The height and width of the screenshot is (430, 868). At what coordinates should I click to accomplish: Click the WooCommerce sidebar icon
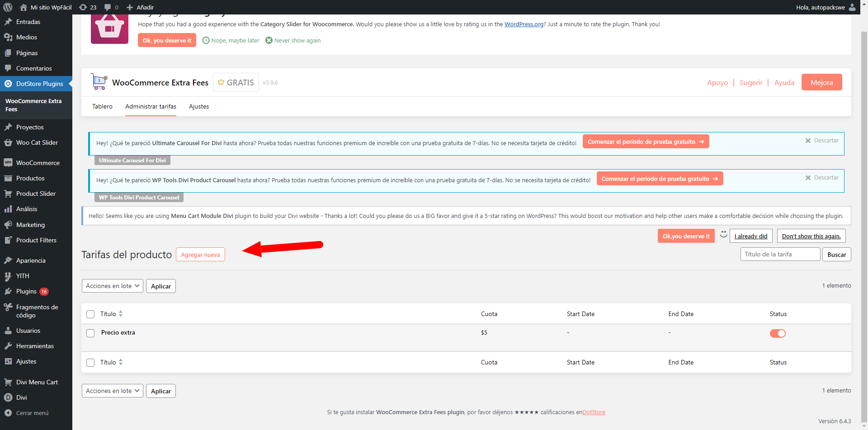pyautogui.click(x=8, y=163)
